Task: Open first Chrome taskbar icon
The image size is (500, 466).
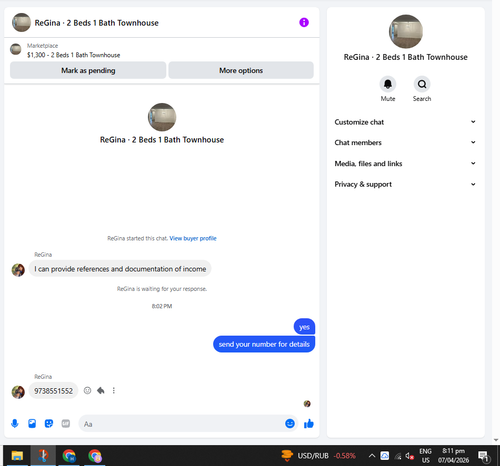Action: (69, 455)
